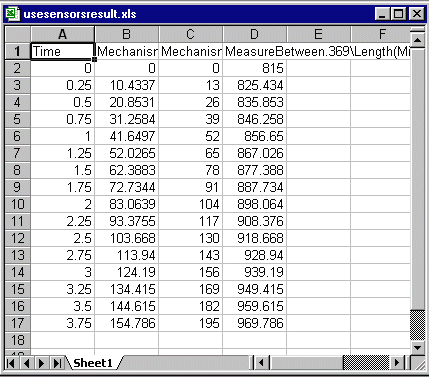Click the cell showing 124.19
This screenshot has height=377, width=429.
coord(127,272)
